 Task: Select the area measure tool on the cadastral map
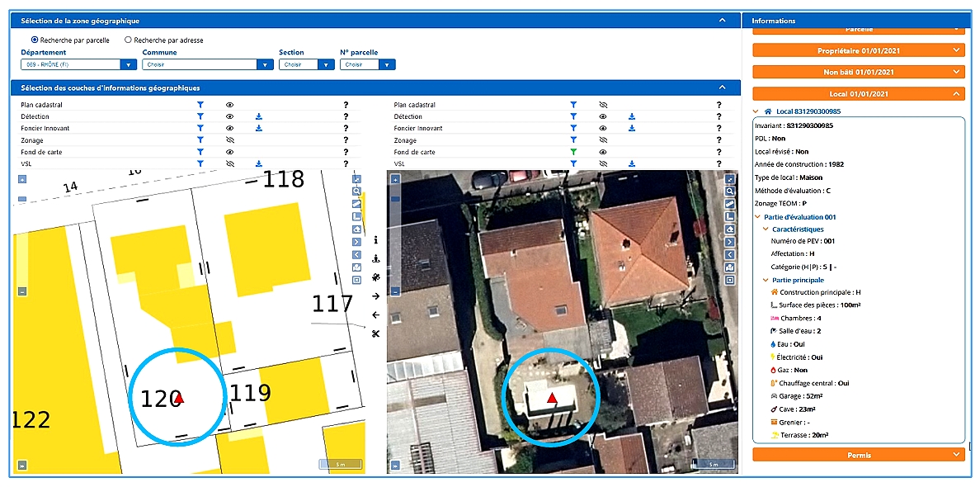pyautogui.click(x=356, y=216)
